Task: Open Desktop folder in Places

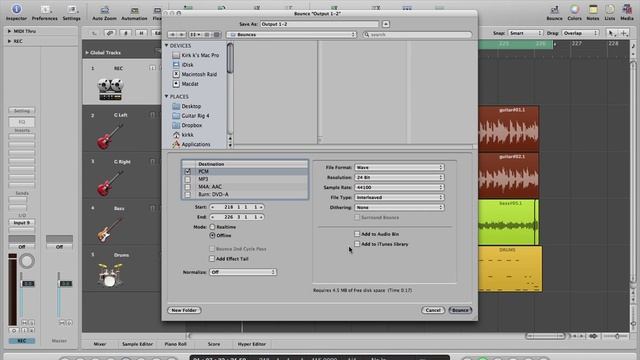Action: (187, 106)
